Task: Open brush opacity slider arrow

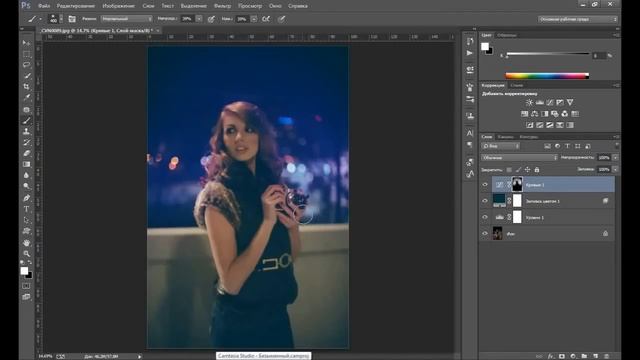Action: [199, 19]
